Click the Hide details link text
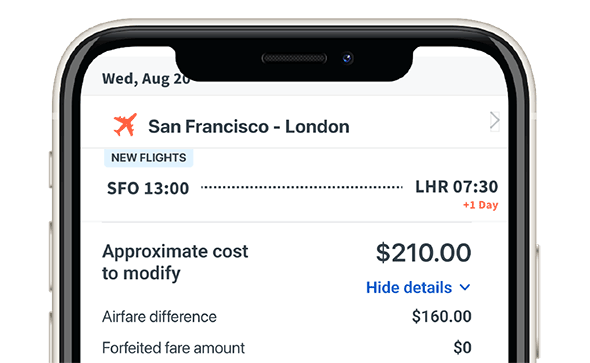Screen dimensions: 590x363 coord(409,288)
